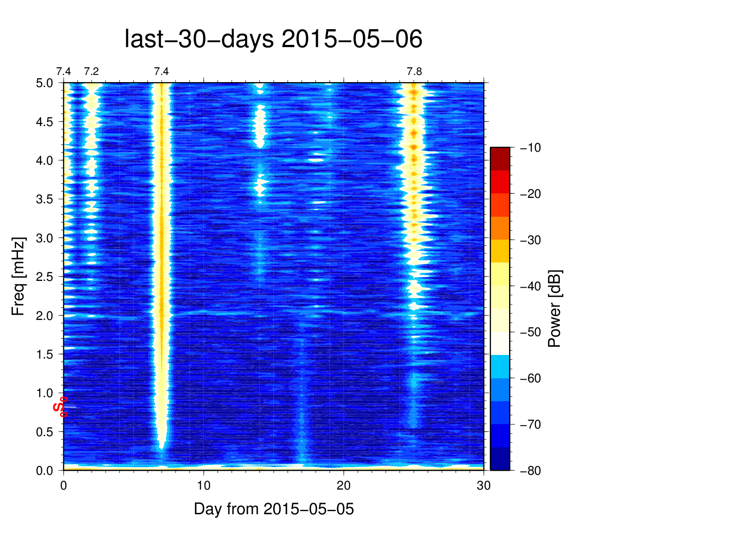The width and height of the screenshot is (756, 534).
Task: Pick the darkest blue bottom colorbar segment
Action: coord(500,459)
